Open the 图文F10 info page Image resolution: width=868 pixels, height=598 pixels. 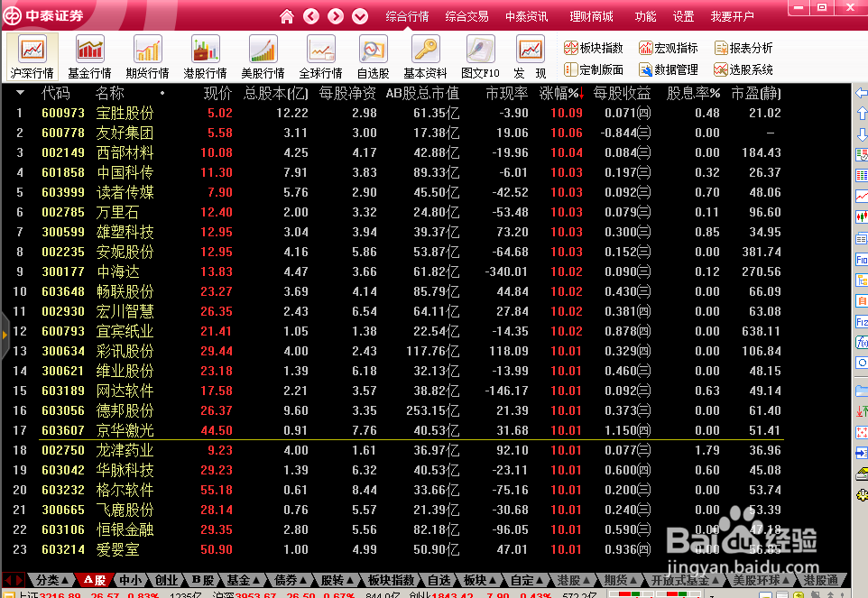[480, 57]
